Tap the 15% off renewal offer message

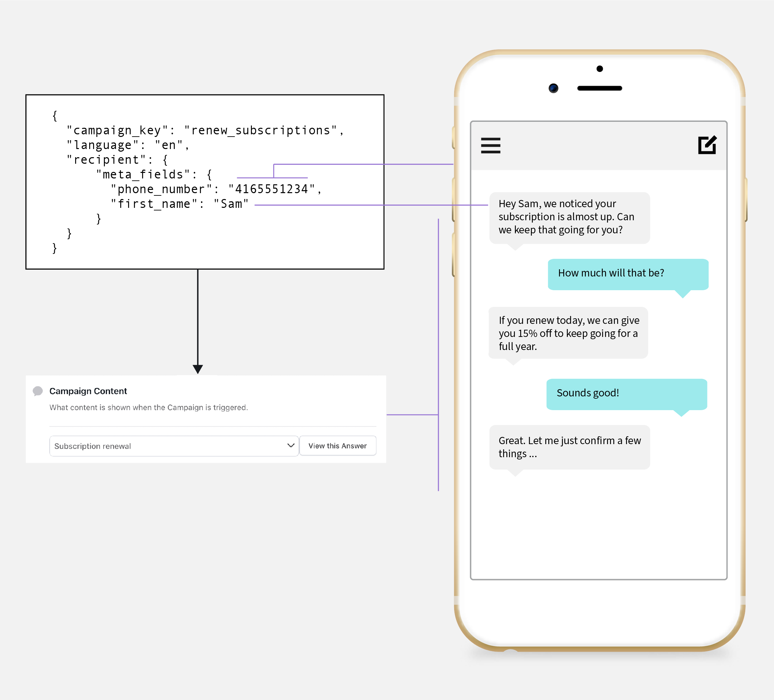pos(568,333)
